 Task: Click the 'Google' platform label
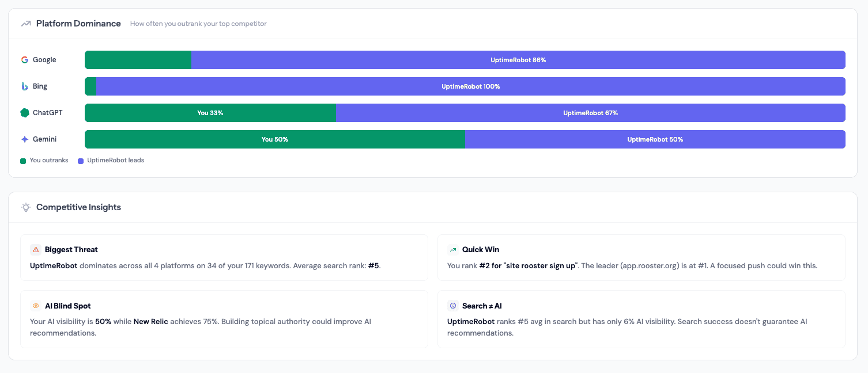click(x=44, y=60)
